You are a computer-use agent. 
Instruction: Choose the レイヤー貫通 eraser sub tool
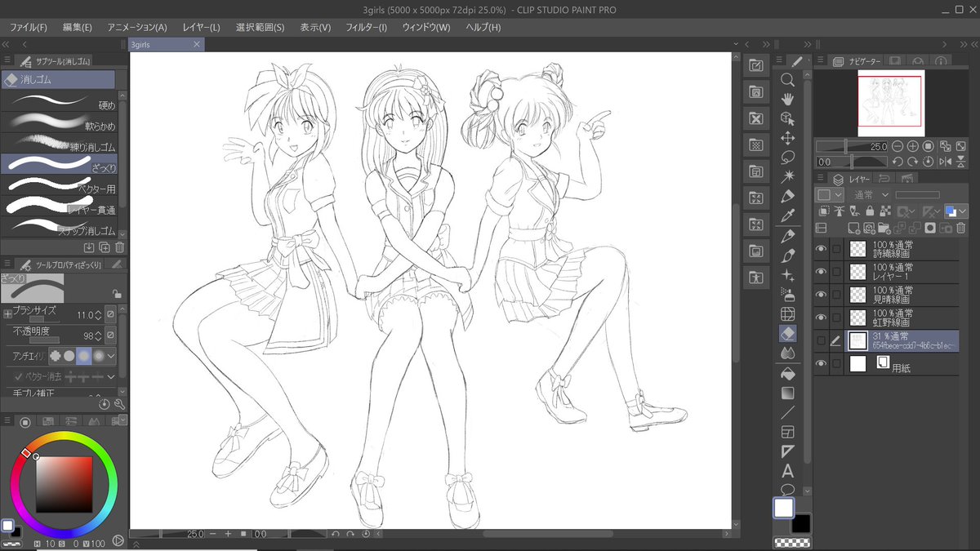(x=59, y=207)
